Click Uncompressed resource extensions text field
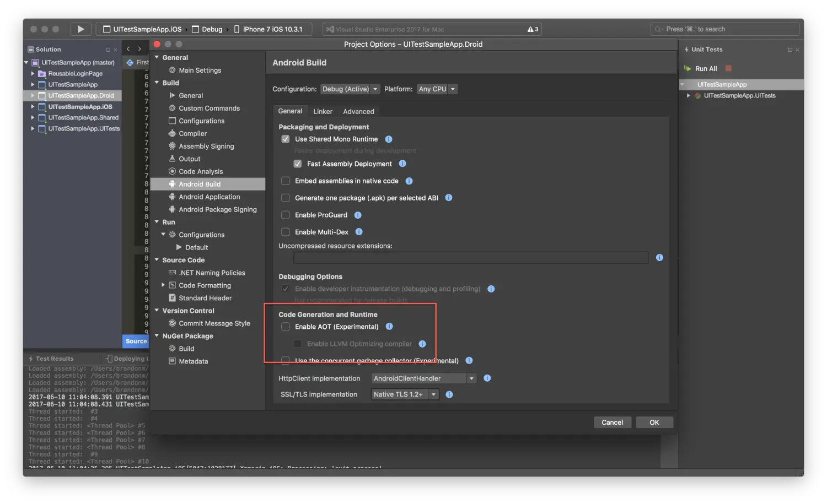 tap(471, 258)
